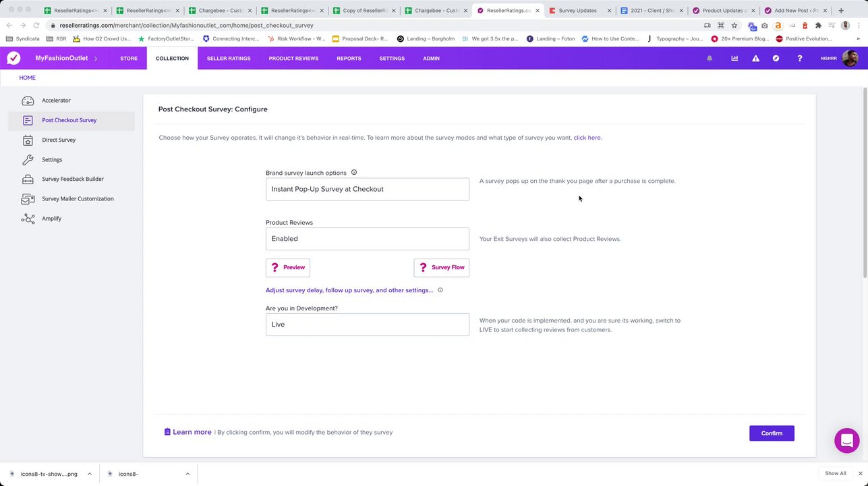The image size is (868, 486).
Task: Open the chat support bubble
Action: (x=846, y=440)
